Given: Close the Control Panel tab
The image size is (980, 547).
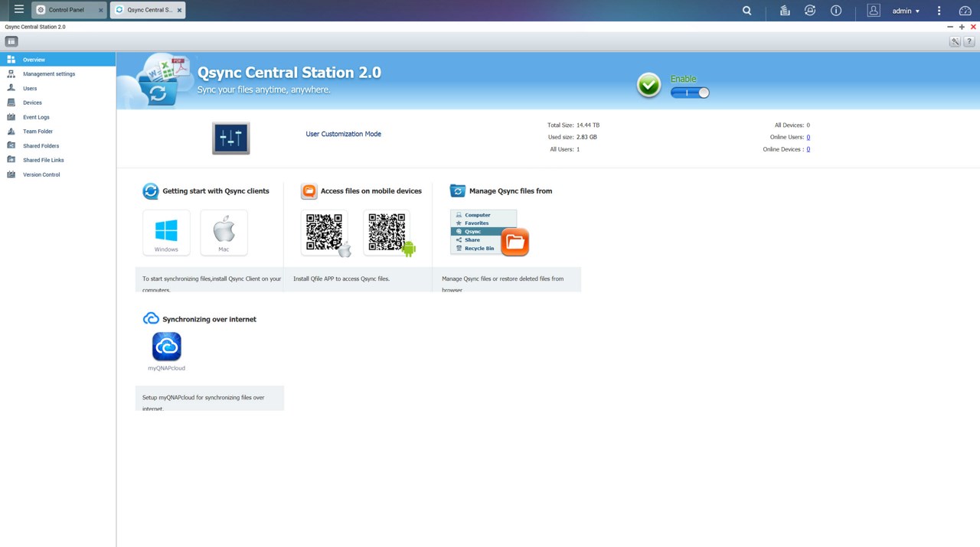Looking at the screenshot, I should click(101, 11).
